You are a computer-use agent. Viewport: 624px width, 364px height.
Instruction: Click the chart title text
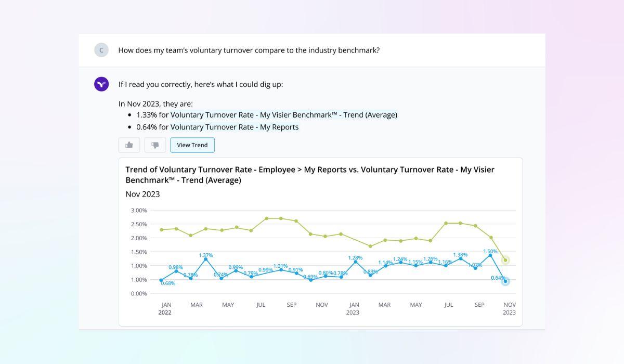tap(310, 175)
